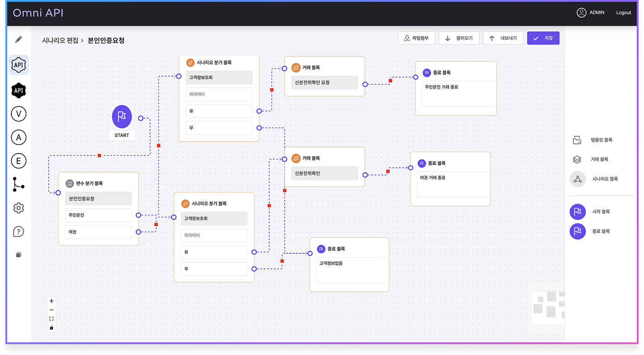Click the 변수 분기 블록 input port
Screen dimensions: 644x355
coord(58,193)
